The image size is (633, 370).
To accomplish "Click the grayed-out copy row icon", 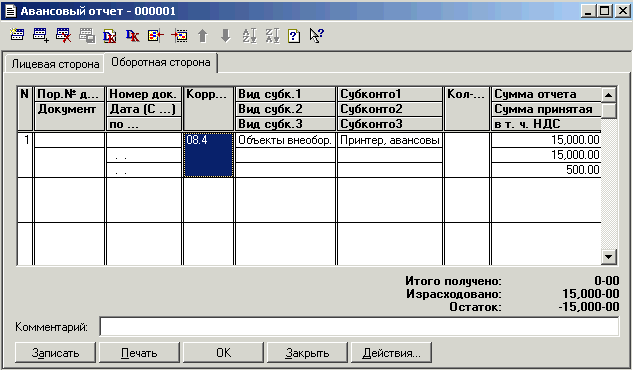I will click(87, 36).
